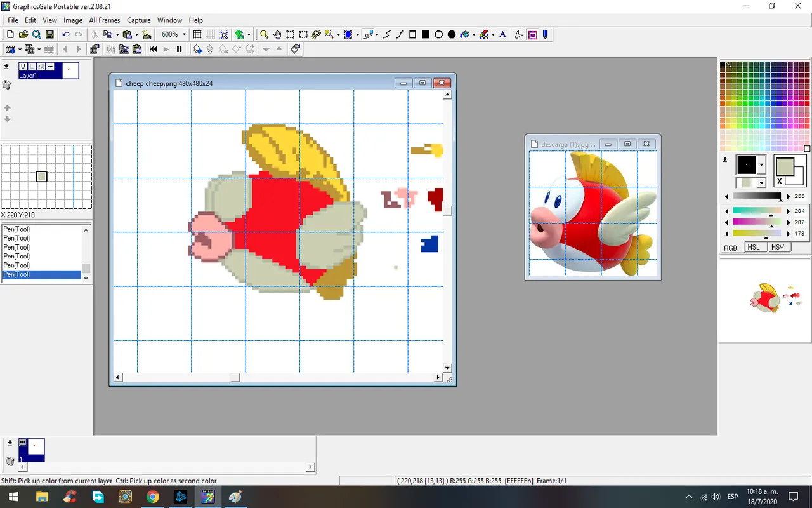Rewind animation to first frame

click(x=153, y=49)
